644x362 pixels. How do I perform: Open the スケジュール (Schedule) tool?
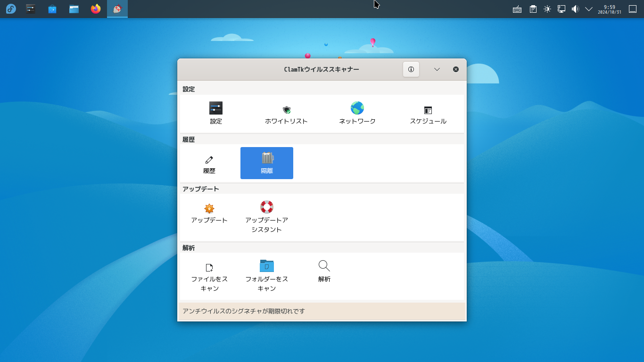click(x=427, y=113)
